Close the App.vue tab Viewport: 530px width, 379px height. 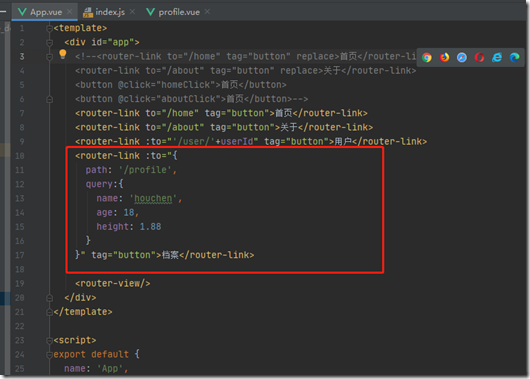[70, 12]
